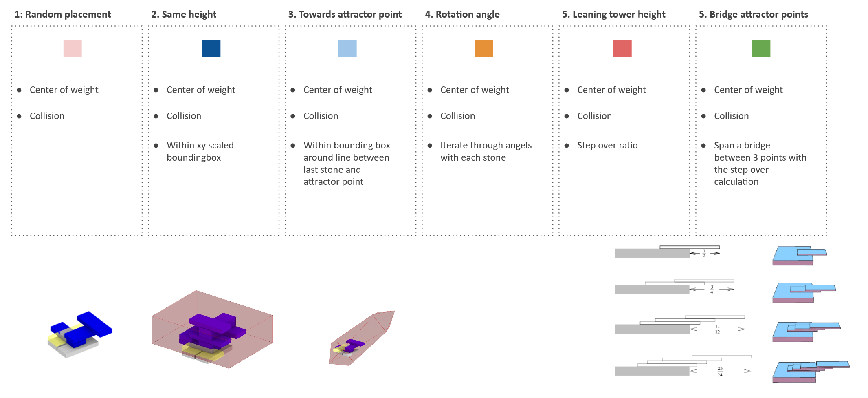Choose the green Bridge attractor points swatch

(761, 48)
